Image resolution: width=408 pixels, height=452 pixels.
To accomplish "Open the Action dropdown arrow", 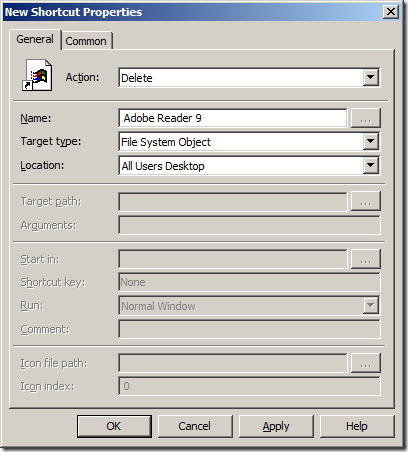I will (370, 78).
